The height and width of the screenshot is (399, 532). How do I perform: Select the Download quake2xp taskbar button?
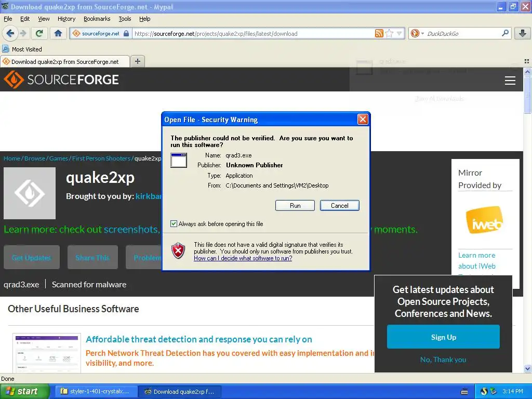point(180,391)
